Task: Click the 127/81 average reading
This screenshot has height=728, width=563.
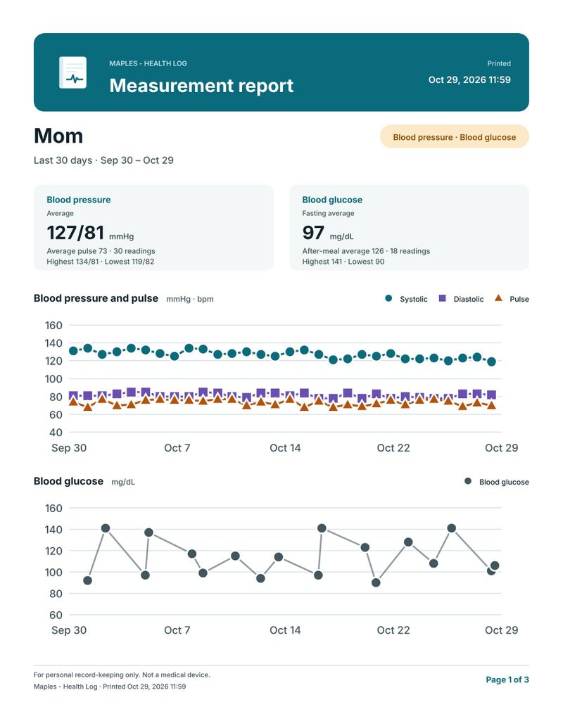Action: 75,233
